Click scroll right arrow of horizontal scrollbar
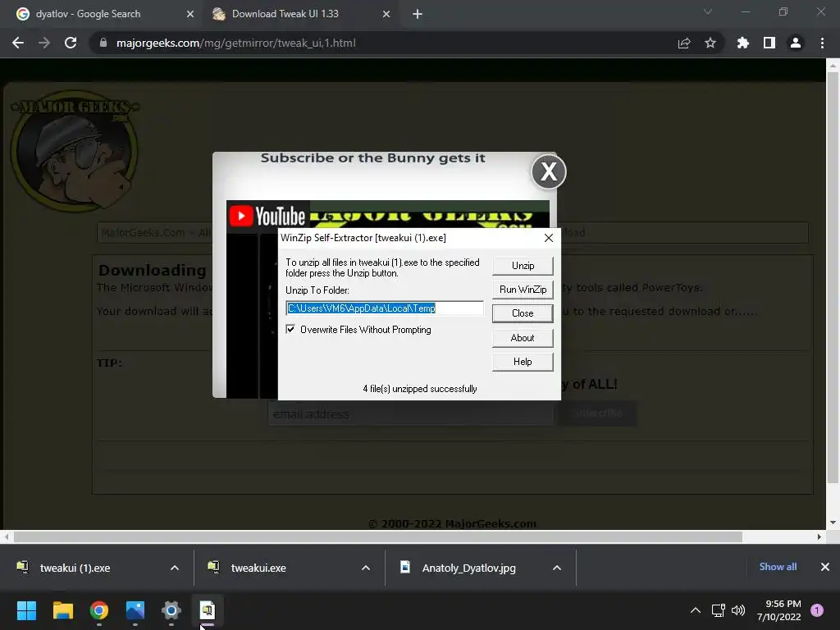This screenshot has width=840, height=630. point(819,536)
